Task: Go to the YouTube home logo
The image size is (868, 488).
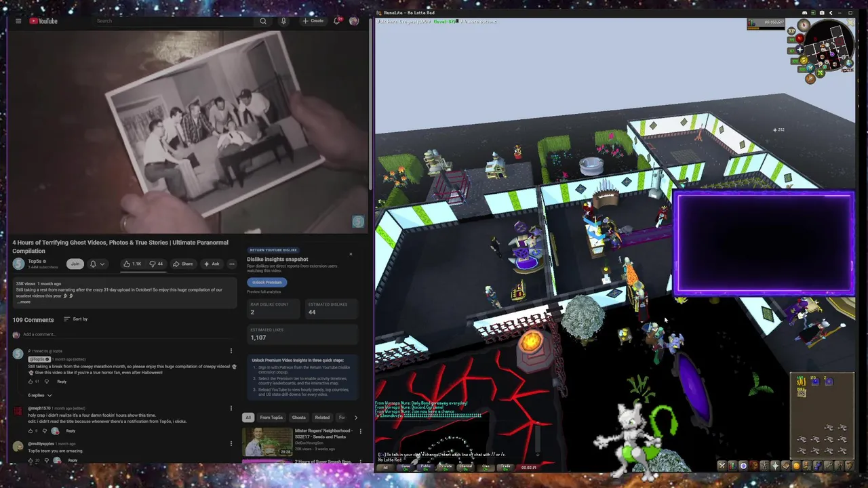Action: point(43,21)
